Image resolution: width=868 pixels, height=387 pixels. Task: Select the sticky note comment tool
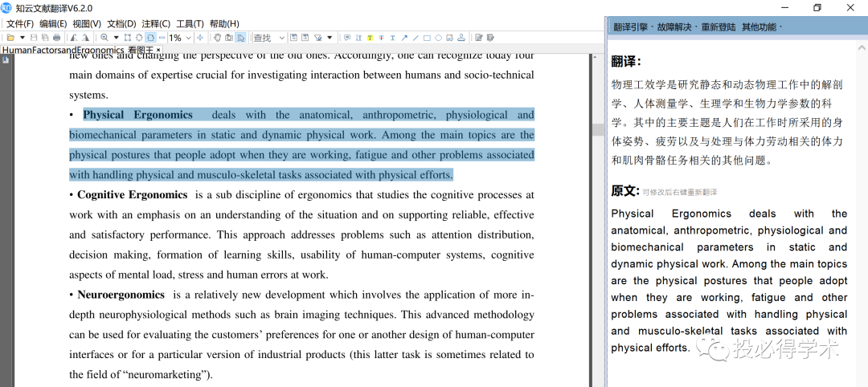click(347, 38)
